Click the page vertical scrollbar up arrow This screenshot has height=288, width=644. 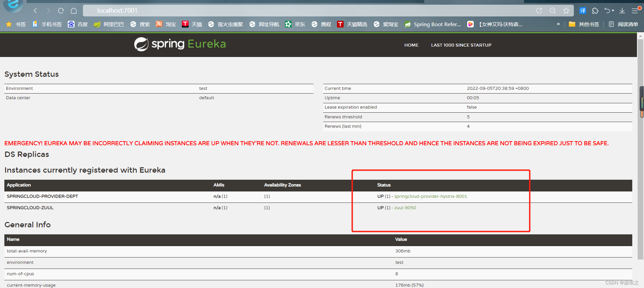641,36
